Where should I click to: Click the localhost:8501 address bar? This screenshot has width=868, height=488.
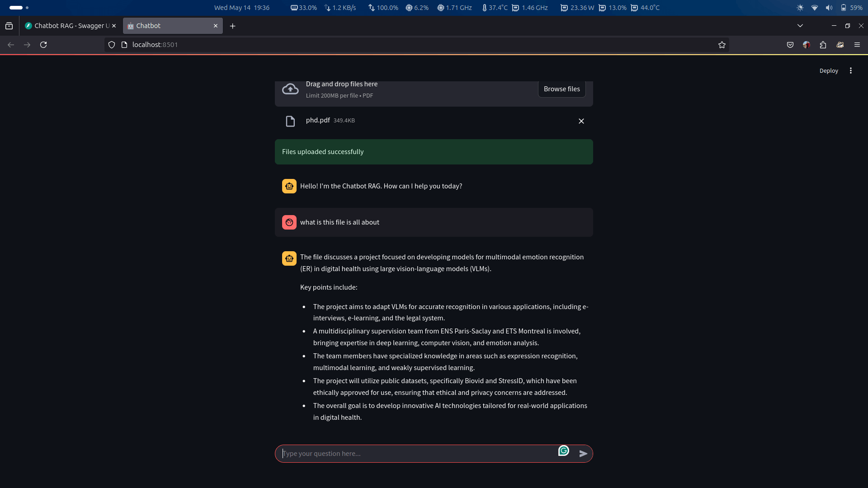point(407,45)
